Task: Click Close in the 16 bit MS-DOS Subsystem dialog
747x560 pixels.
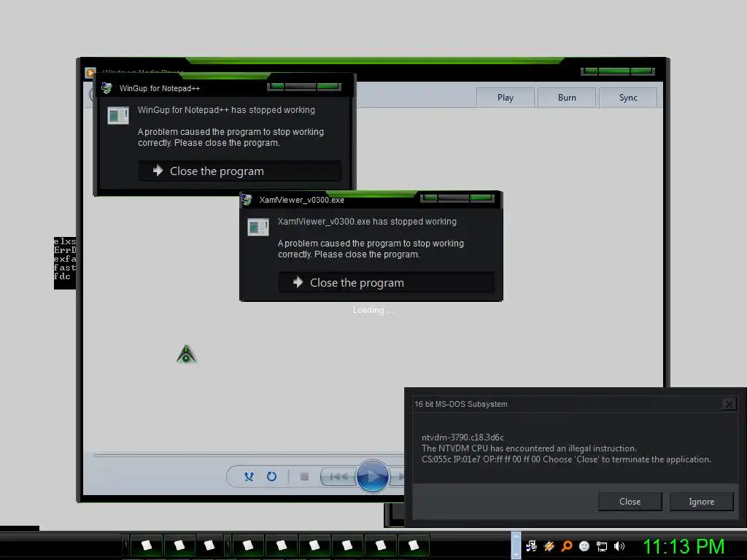Action: coord(630,502)
